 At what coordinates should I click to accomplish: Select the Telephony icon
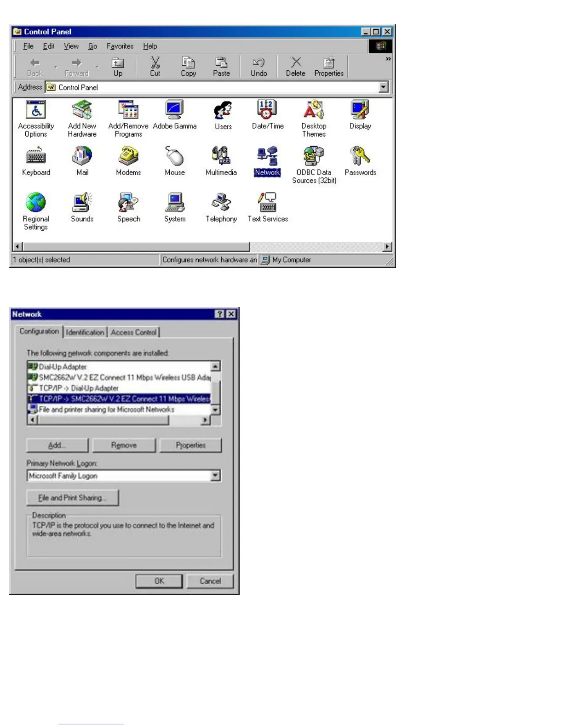pos(221,208)
